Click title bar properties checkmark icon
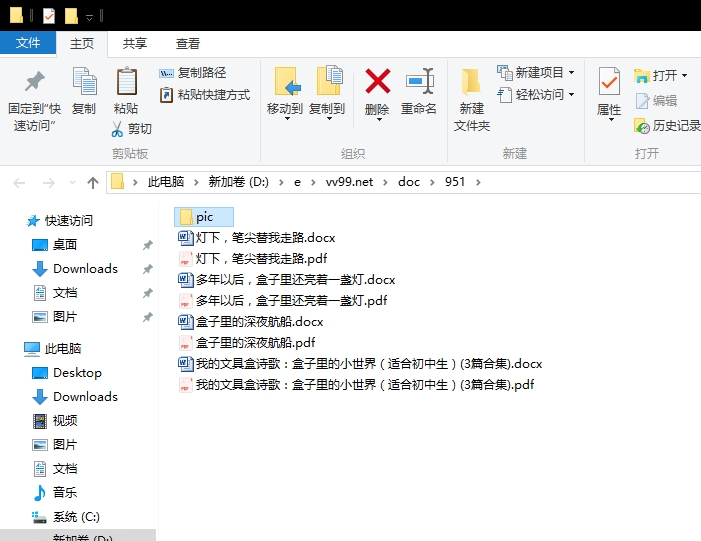This screenshot has width=701, height=541. 49,16
